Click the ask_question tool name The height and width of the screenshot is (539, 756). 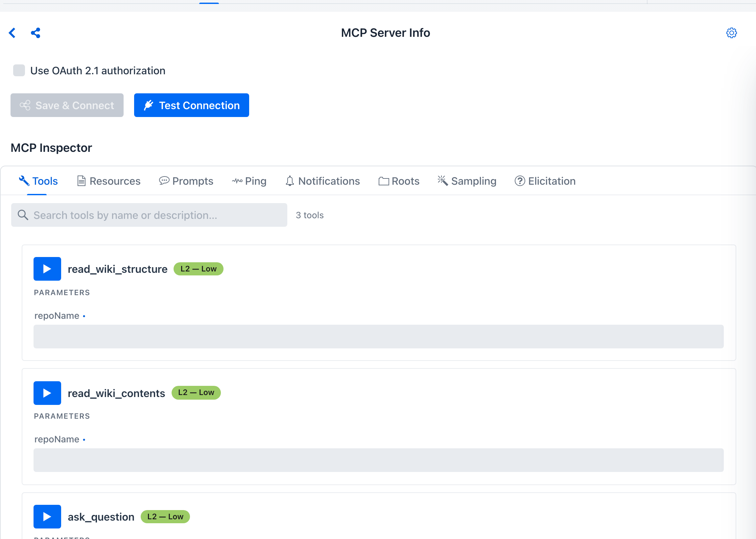101,517
